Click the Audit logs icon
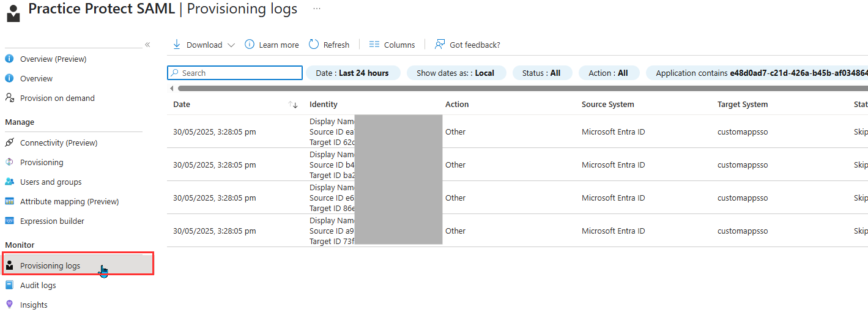Image resolution: width=868 pixels, height=315 pixels. 9,285
